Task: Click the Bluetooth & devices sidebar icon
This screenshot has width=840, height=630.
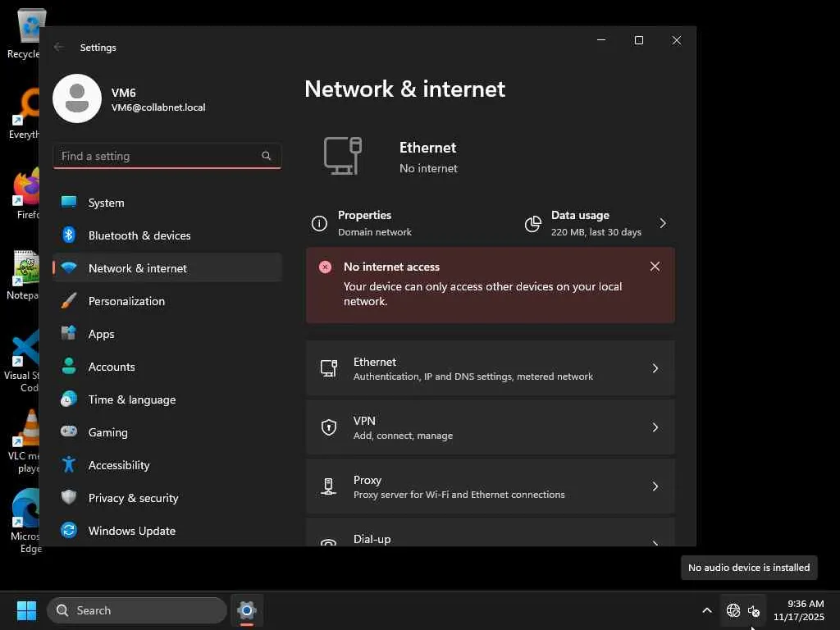Action: click(70, 235)
